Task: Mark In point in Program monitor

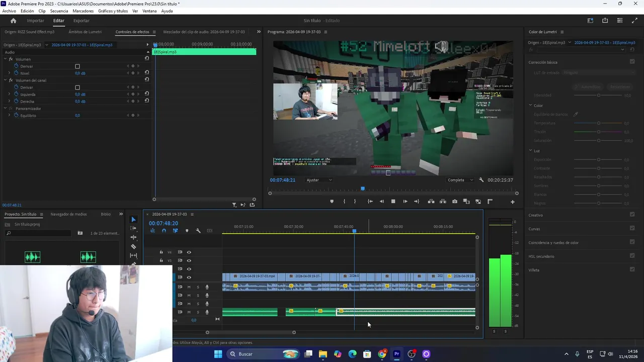Action: click(x=344, y=202)
